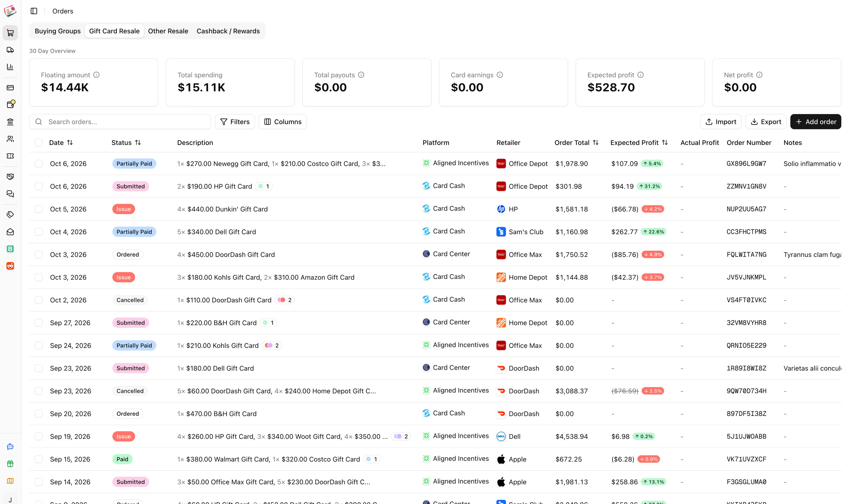Switch to the Gift Card Resale tab
Screen dimensions: 847x504
[x=114, y=31]
